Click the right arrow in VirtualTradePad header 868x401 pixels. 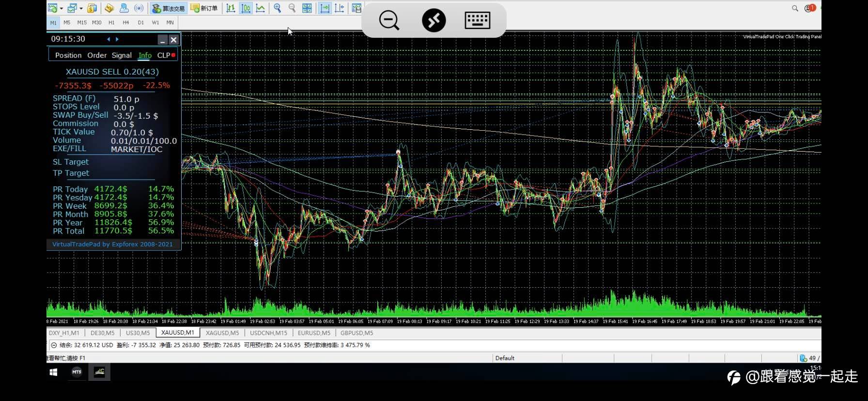[x=117, y=39]
